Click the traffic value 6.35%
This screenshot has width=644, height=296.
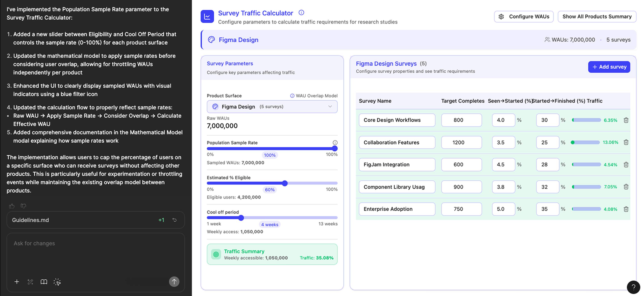click(x=610, y=120)
